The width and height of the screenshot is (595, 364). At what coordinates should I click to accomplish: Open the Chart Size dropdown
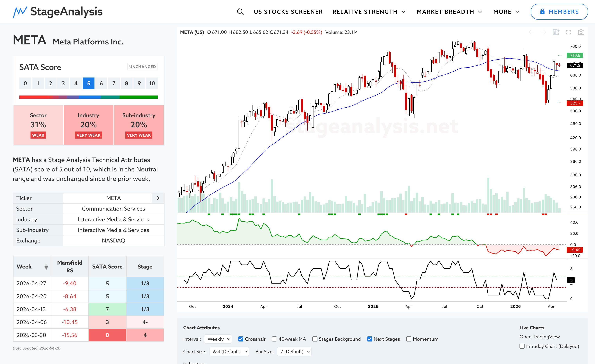pyautogui.click(x=229, y=351)
